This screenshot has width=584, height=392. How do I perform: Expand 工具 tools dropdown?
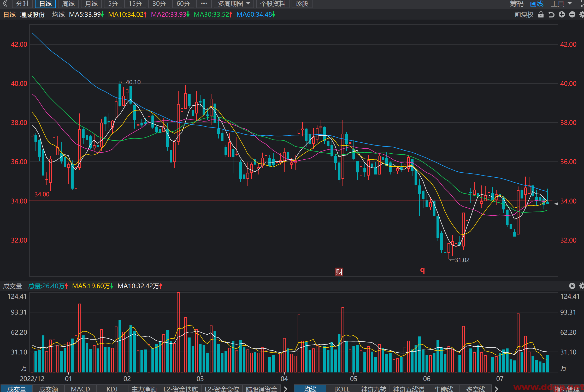point(561,4)
